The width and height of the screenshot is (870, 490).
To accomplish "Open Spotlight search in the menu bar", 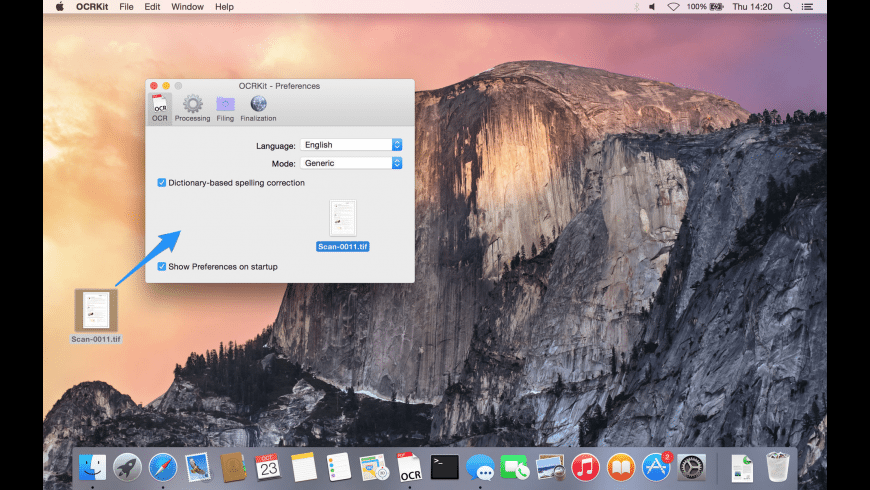I will pyautogui.click(x=788, y=7).
